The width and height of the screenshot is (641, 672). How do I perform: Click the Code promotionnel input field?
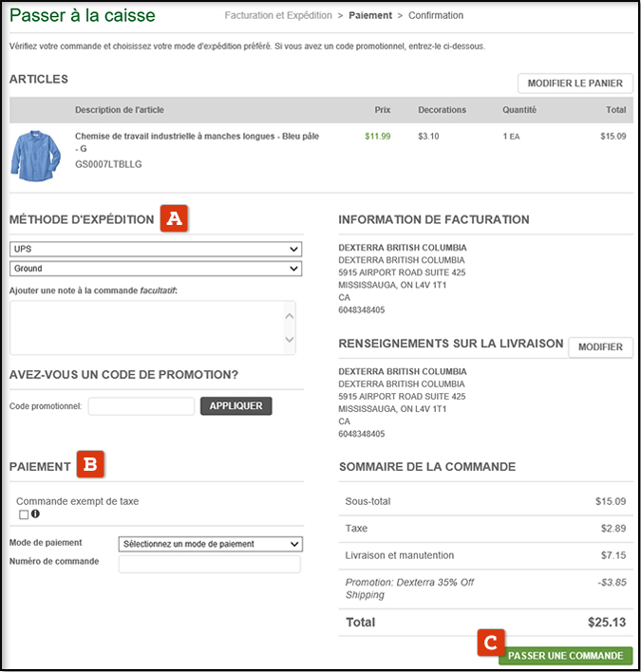pos(141,406)
